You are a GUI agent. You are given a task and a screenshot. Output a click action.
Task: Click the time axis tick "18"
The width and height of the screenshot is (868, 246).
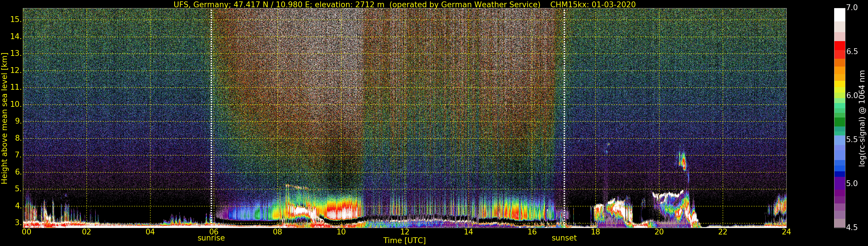[596, 232]
